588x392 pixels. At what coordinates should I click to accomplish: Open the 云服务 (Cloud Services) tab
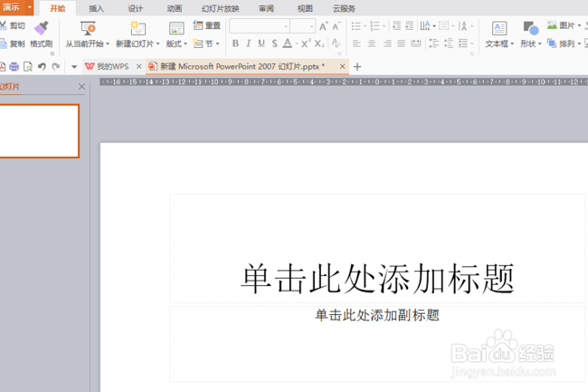click(x=344, y=8)
